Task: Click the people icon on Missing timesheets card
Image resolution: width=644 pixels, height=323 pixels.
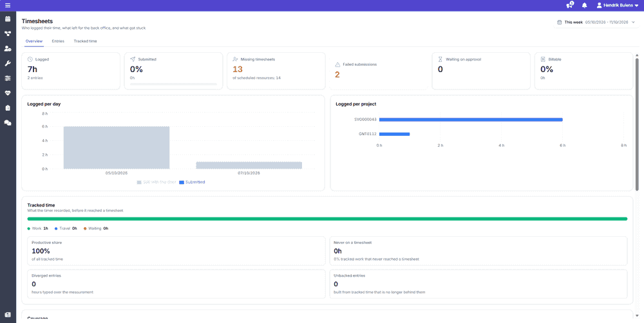Action: 235,59
